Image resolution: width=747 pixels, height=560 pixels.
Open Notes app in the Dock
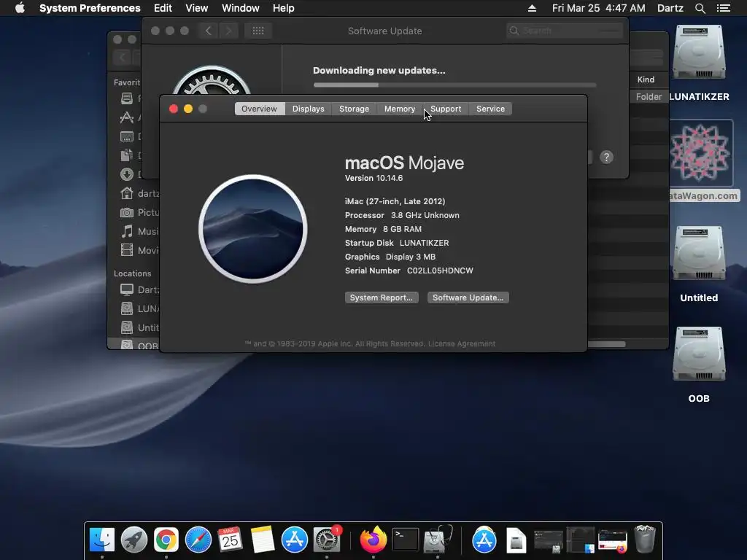click(x=262, y=540)
